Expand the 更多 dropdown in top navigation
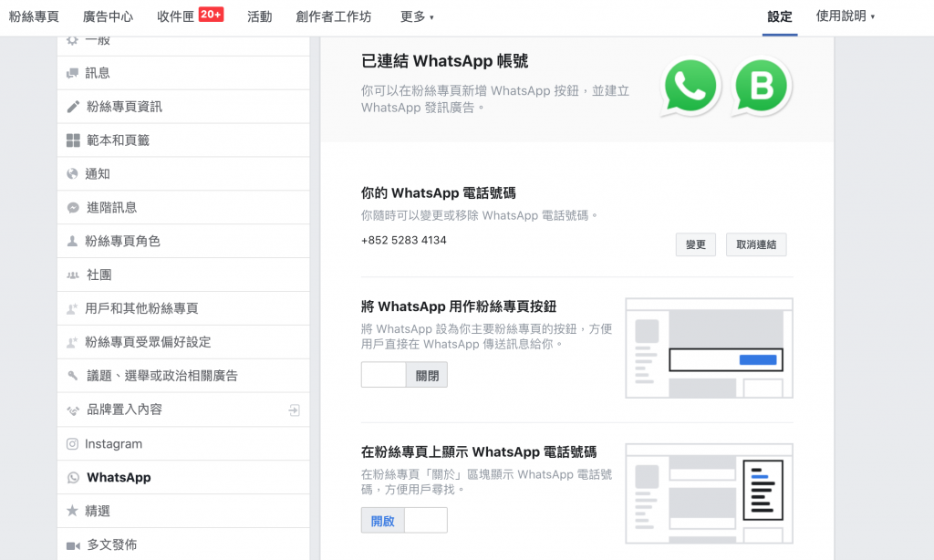 (x=417, y=16)
